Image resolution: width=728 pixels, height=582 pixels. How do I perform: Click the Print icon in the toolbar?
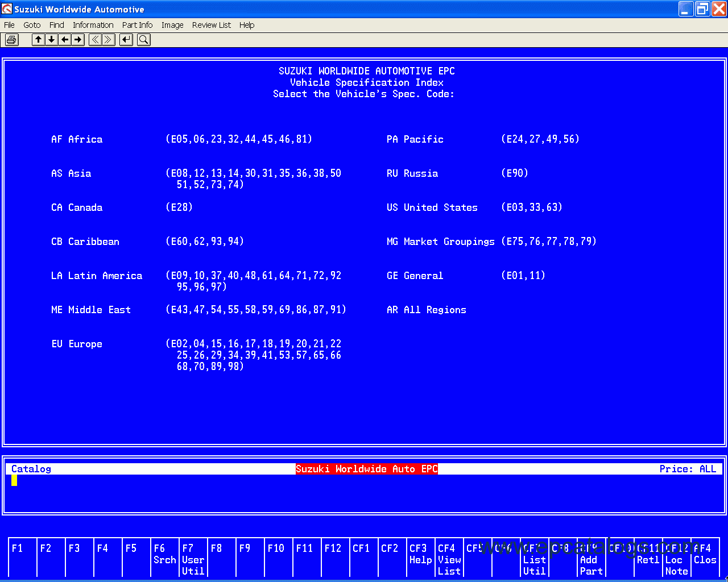point(12,40)
